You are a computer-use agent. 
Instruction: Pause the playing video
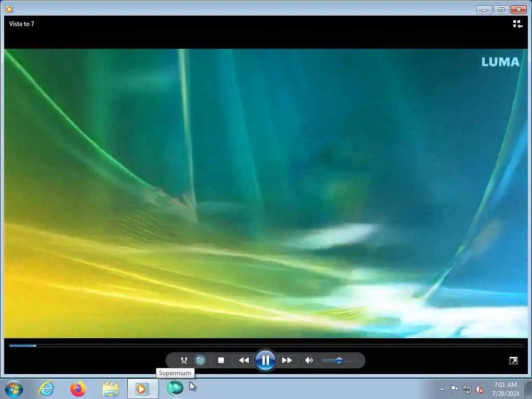click(265, 361)
